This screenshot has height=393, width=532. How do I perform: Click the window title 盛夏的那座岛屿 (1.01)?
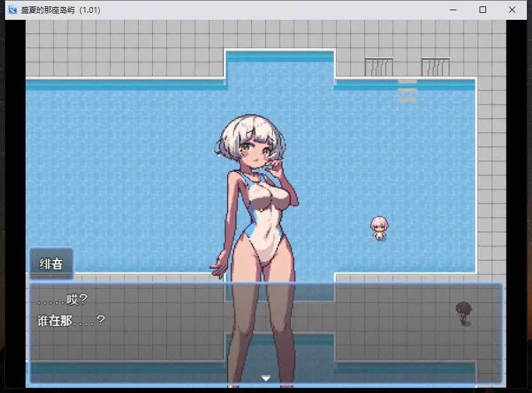61,10
